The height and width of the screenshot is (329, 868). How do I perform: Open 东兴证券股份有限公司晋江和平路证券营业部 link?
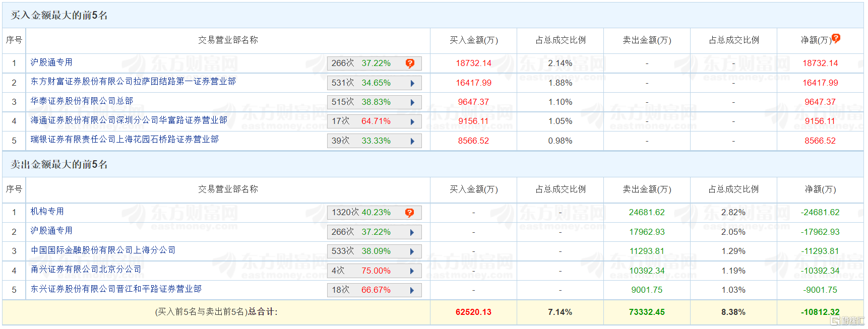tap(116, 289)
